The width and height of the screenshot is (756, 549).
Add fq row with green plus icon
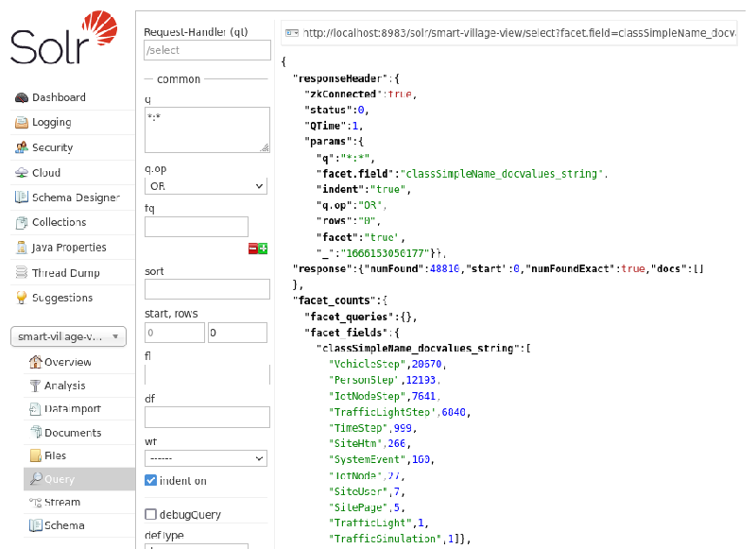(x=263, y=249)
